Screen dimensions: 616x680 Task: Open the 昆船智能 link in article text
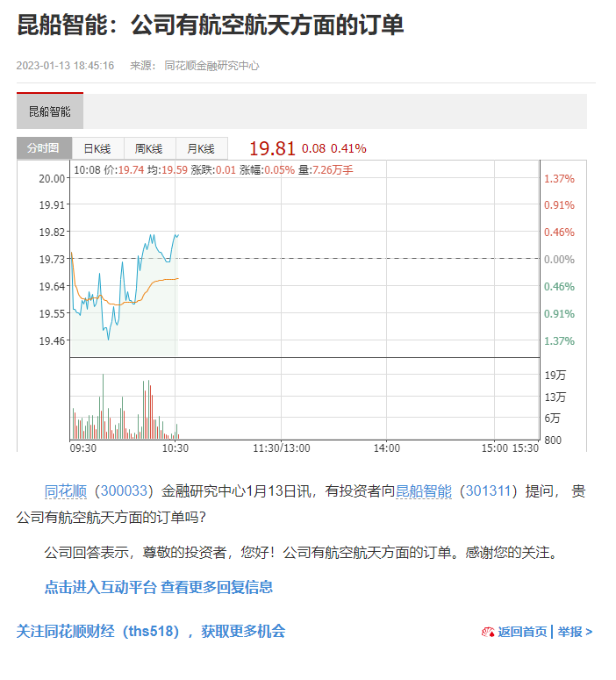pyautogui.click(x=424, y=491)
